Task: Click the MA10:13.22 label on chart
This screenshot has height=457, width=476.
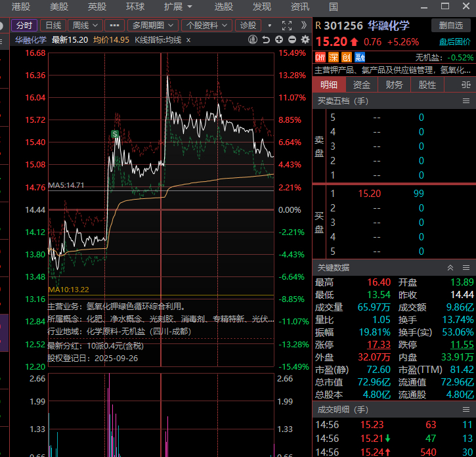Action: click(68, 290)
